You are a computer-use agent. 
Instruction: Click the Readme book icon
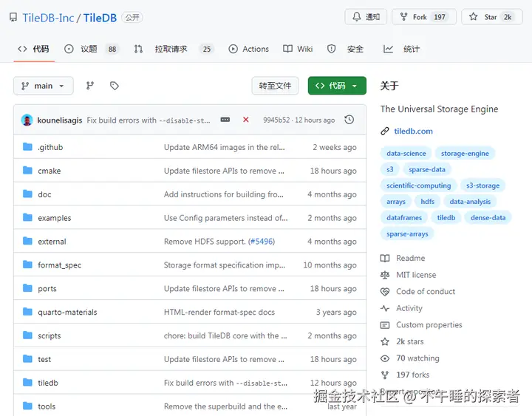[x=385, y=258]
